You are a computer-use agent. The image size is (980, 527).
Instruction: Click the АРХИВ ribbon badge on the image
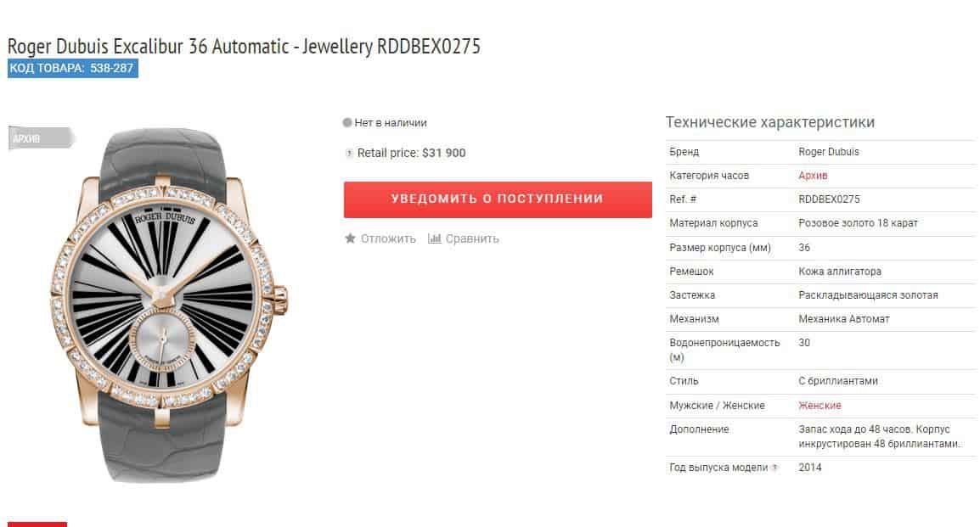point(41,138)
